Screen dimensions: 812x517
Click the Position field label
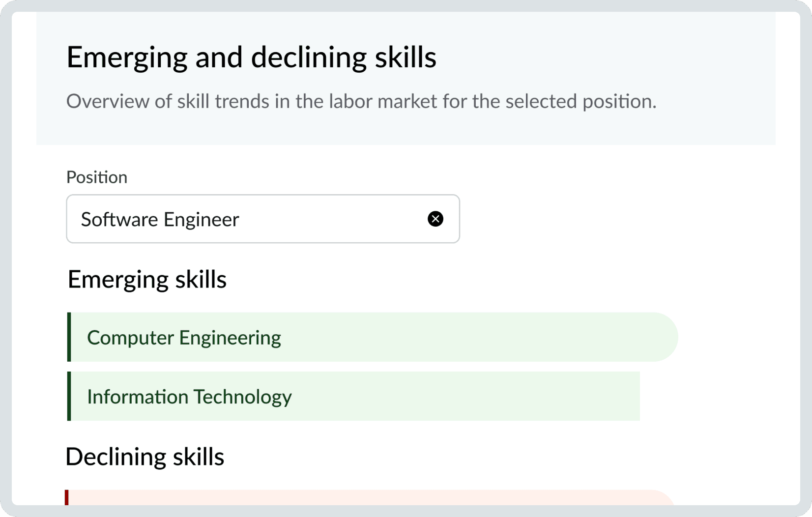(97, 177)
